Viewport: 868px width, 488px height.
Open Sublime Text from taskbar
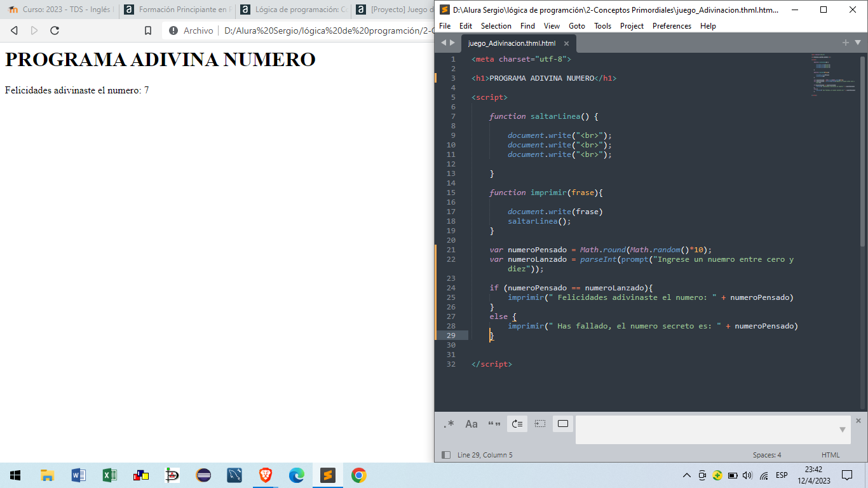328,475
